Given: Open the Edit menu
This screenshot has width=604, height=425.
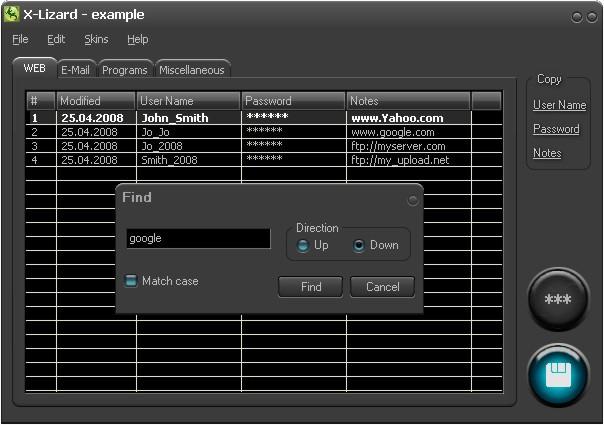Looking at the screenshot, I should (x=56, y=39).
